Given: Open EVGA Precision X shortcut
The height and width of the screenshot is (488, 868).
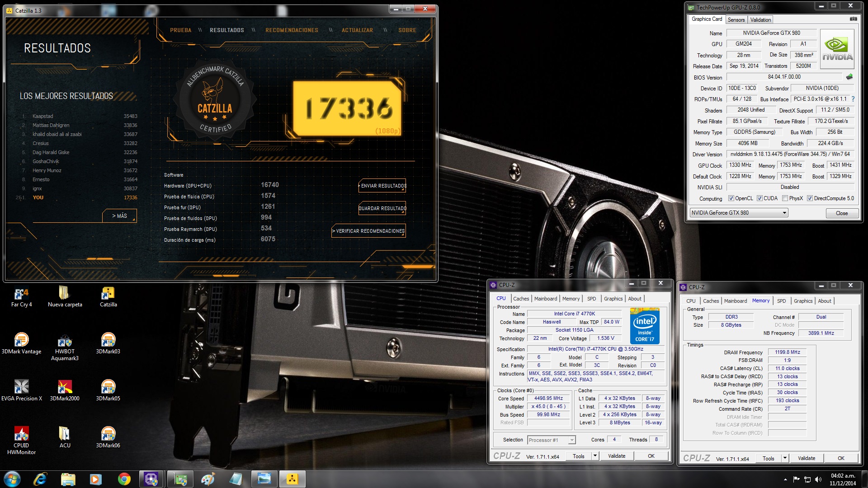Looking at the screenshot, I should (21, 391).
